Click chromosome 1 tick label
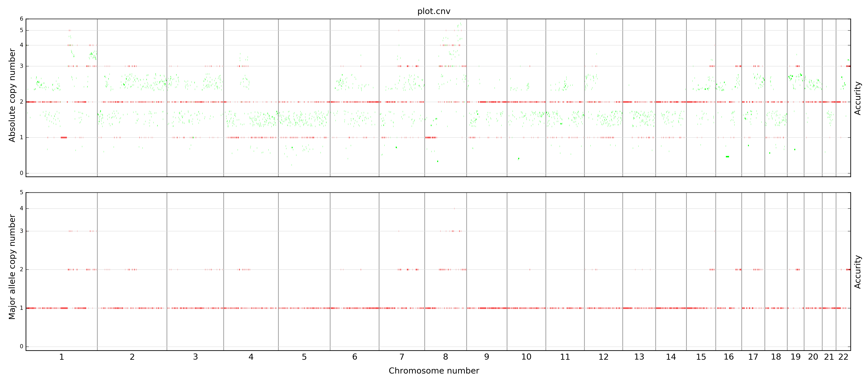Viewport: 868px width, 381px height. 62,357
